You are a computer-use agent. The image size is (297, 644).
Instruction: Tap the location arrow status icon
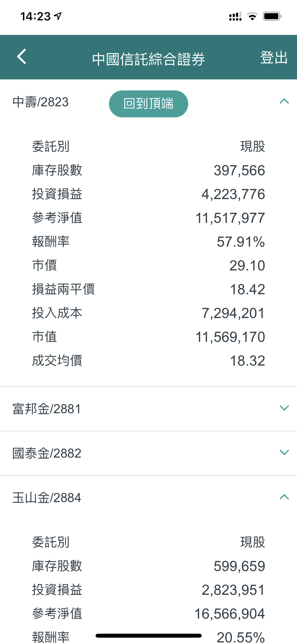58,16
